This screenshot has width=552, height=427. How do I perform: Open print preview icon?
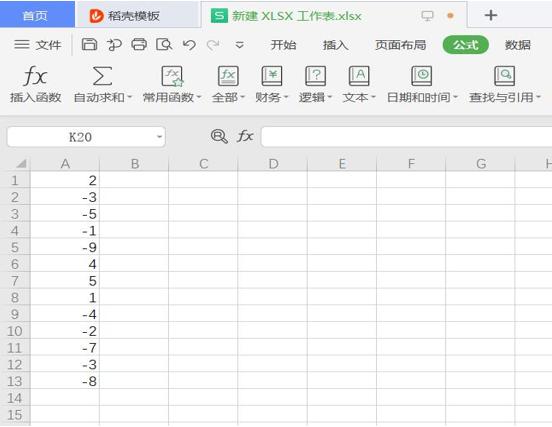coord(164,45)
